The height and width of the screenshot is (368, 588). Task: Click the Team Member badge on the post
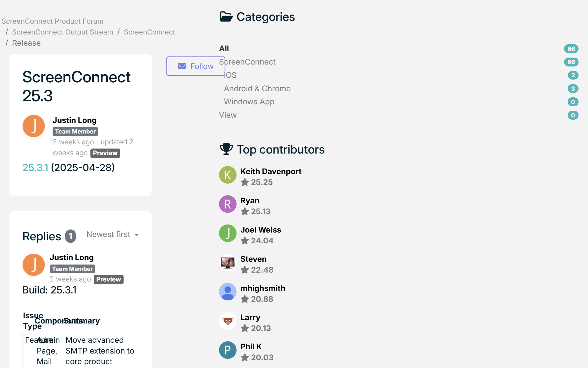click(75, 132)
